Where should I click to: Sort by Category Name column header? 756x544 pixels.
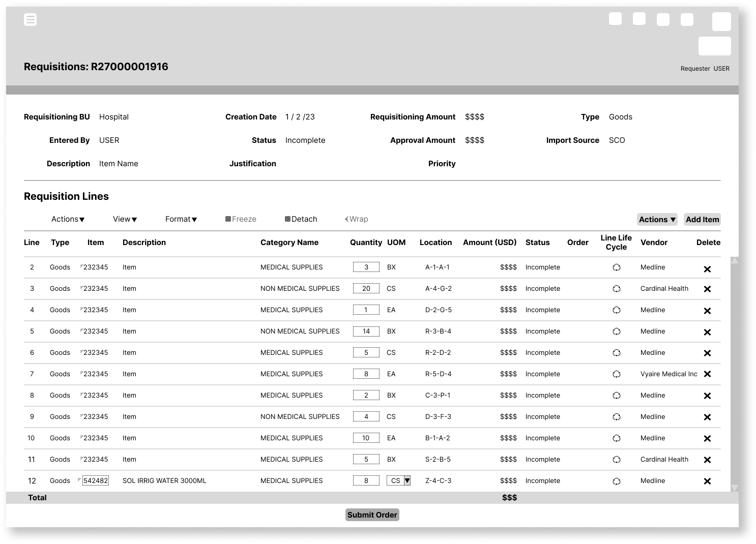pyautogui.click(x=289, y=243)
